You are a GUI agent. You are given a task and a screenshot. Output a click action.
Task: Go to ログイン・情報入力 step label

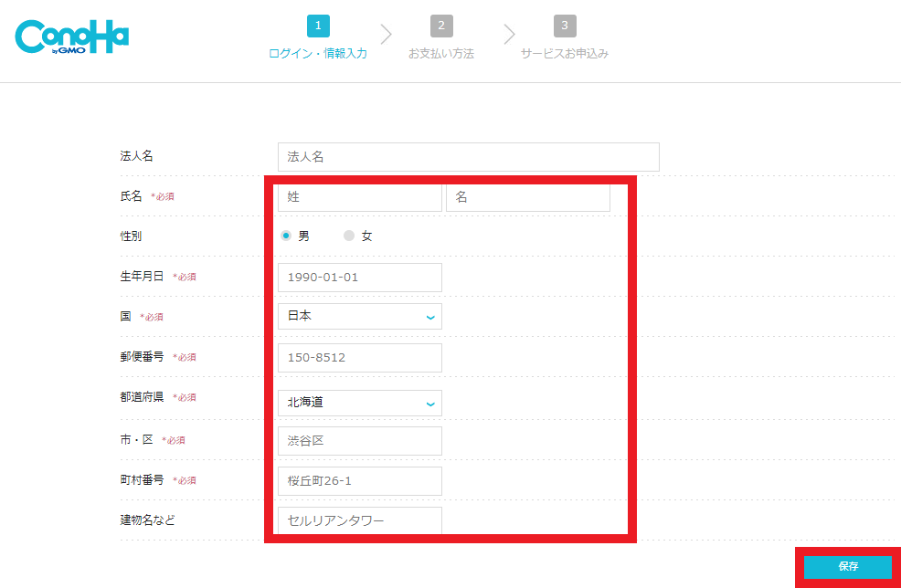318,53
